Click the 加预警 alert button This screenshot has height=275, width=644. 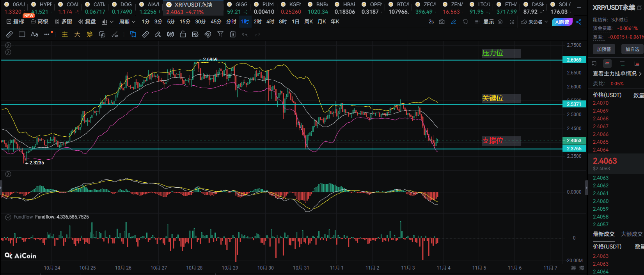(604, 49)
